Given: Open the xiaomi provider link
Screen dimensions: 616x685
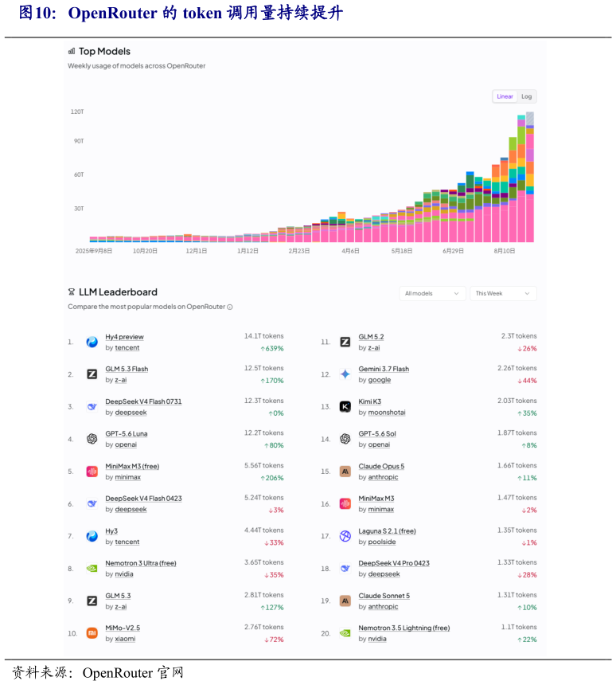Looking at the screenshot, I should pyautogui.click(x=125, y=639).
